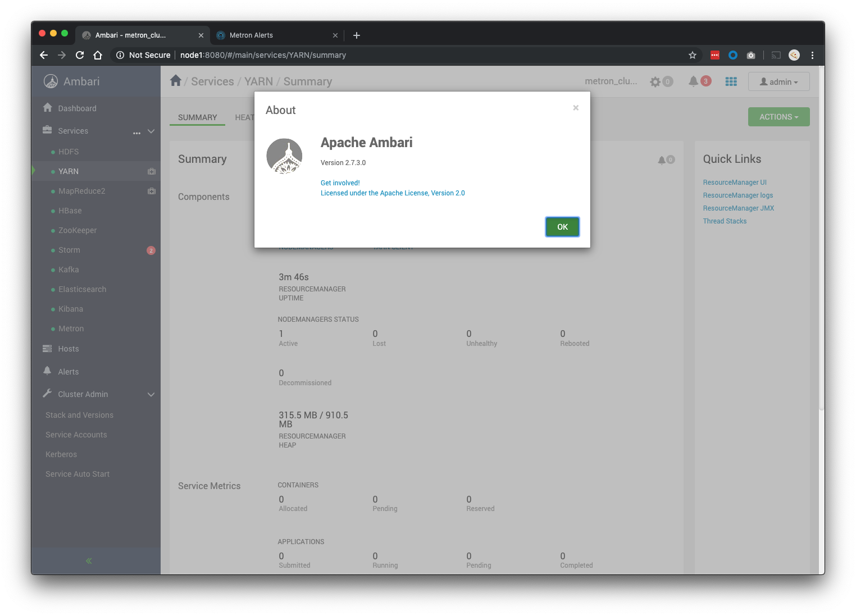The height and width of the screenshot is (616, 856).
Task: Click the Summary panel alerts bell
Action: click(662, 160)
